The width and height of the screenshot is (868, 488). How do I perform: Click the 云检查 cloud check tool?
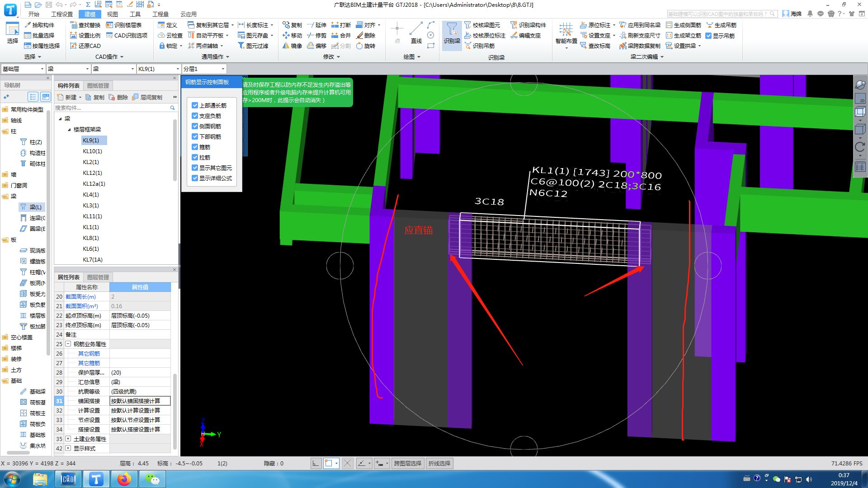(170, 35)
